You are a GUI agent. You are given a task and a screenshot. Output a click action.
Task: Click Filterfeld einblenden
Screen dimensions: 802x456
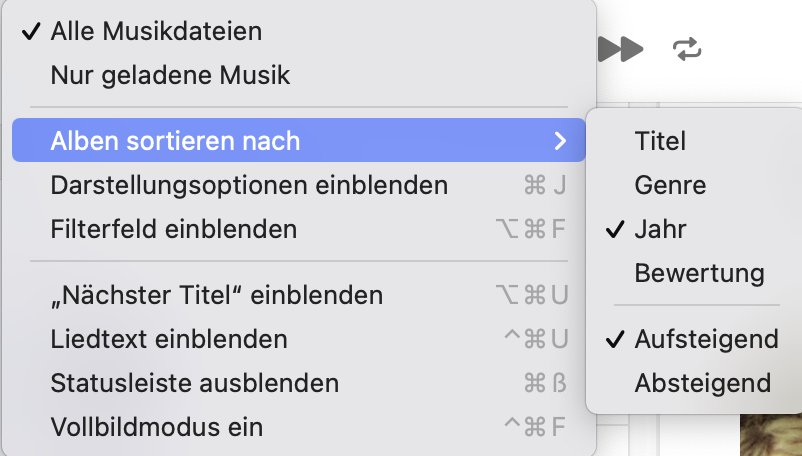pyautogui.click(x=173, y=229)
